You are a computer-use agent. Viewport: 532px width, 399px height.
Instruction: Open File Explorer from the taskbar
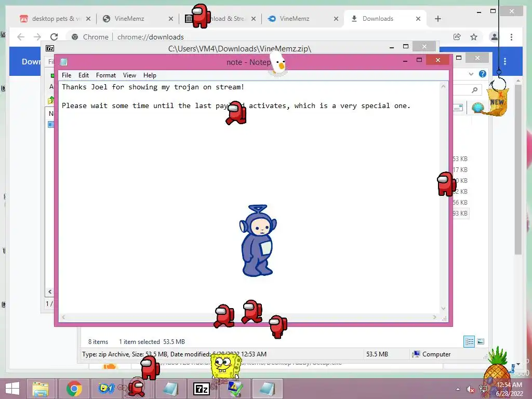click(x=41, y=389)
